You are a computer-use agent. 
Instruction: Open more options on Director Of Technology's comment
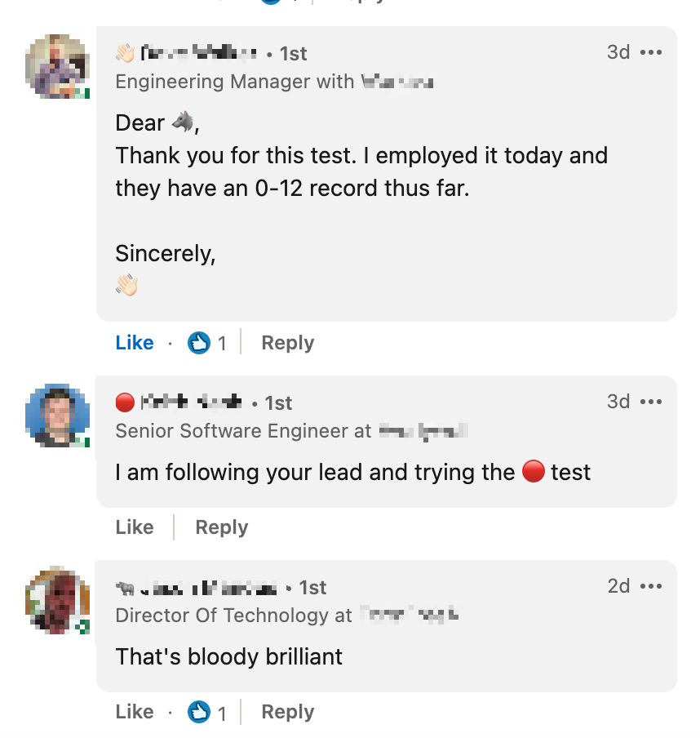651,586
